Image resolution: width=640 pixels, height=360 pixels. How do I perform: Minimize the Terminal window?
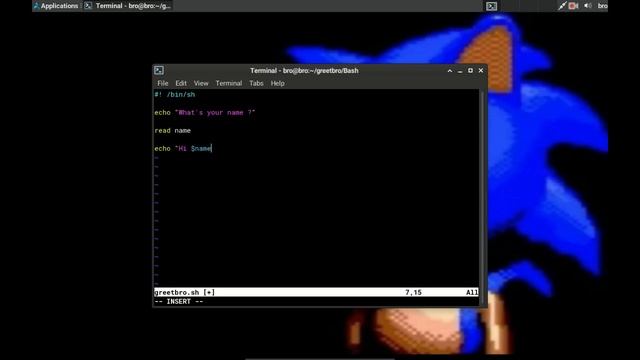tap(460, 71)
